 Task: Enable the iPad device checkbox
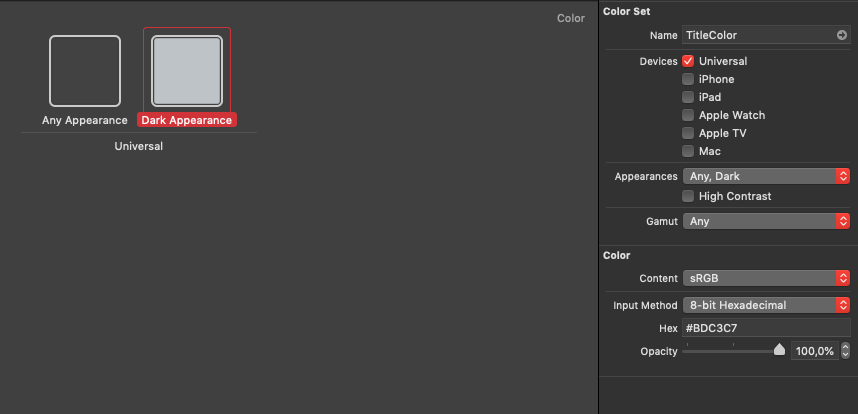click(688, 97)
